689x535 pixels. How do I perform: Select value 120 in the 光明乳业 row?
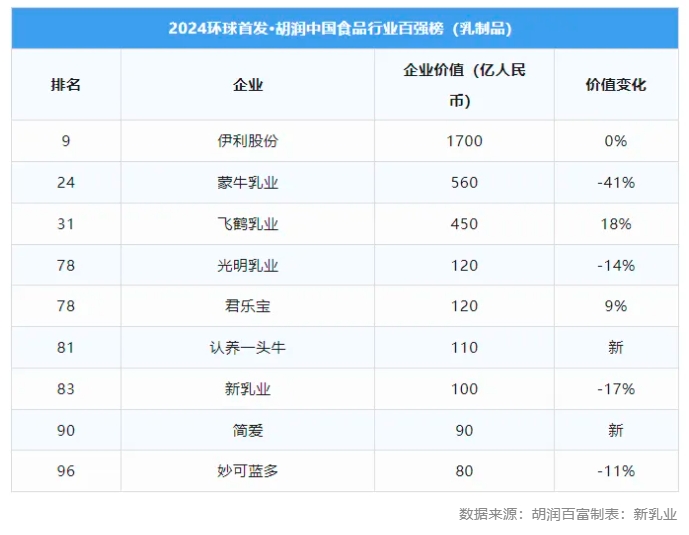point(464,265)
